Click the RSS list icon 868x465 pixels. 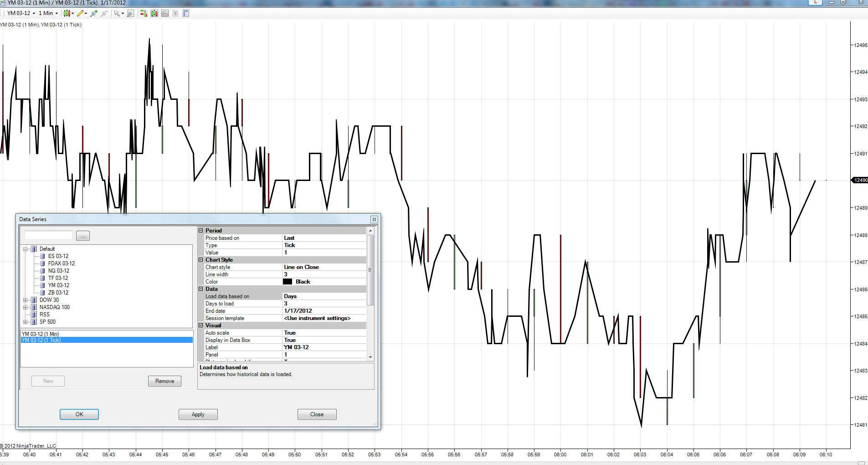34,315
